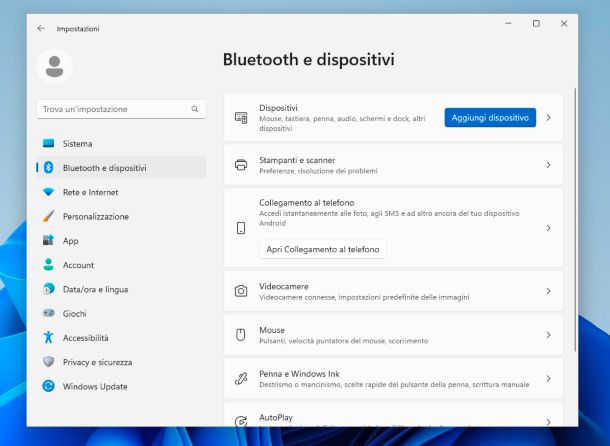Click the Rete e Internet wifi icon

(x=48, y=192)
